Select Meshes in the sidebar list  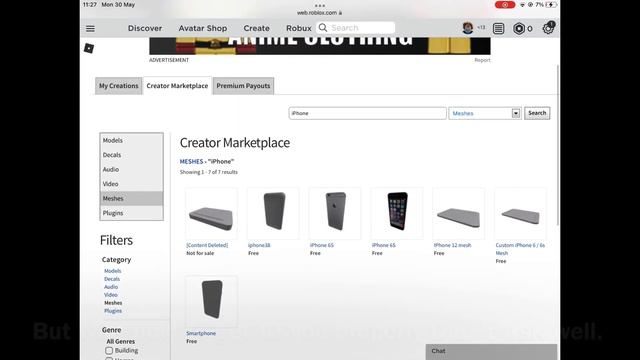[x=131, y=198]
